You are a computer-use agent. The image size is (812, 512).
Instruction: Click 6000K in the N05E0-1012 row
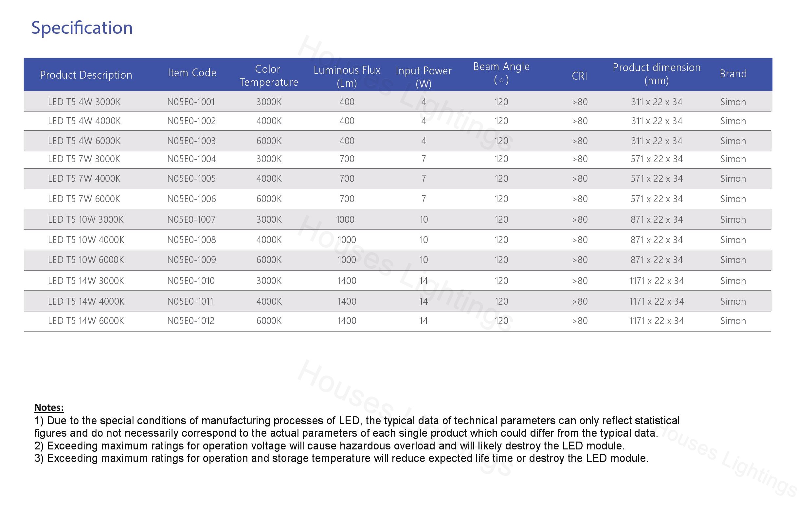269,321
